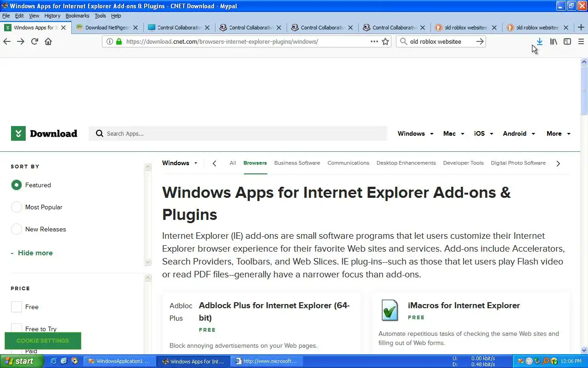Screen dimensions: 588x368
Task: Open Adblock Plus for Internet Explorer link
Action: tap(274, 311)
